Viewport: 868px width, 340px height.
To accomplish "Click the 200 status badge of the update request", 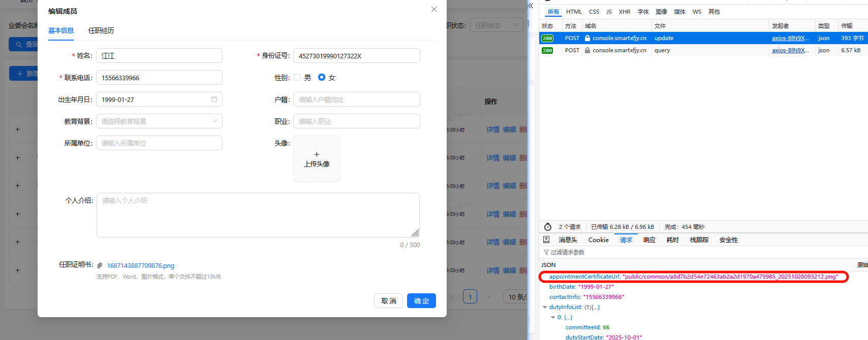I will click(x=547, y=38).
